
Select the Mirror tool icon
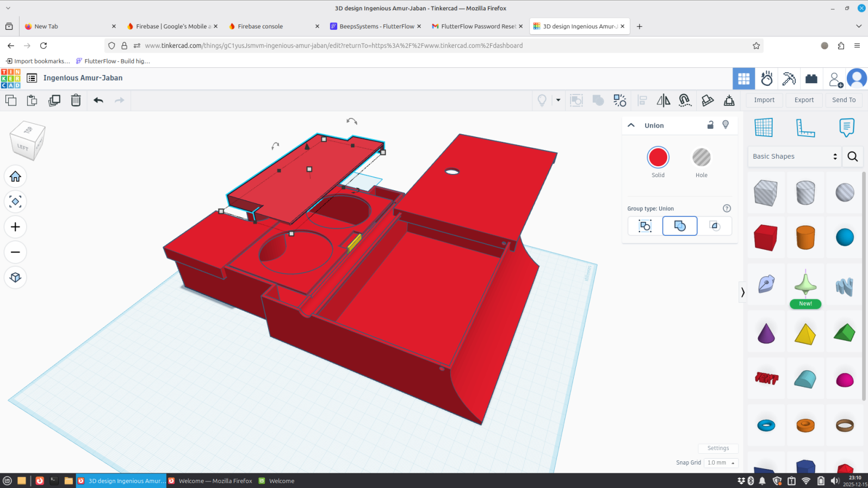pyautogui.click(x=663, y=100)
